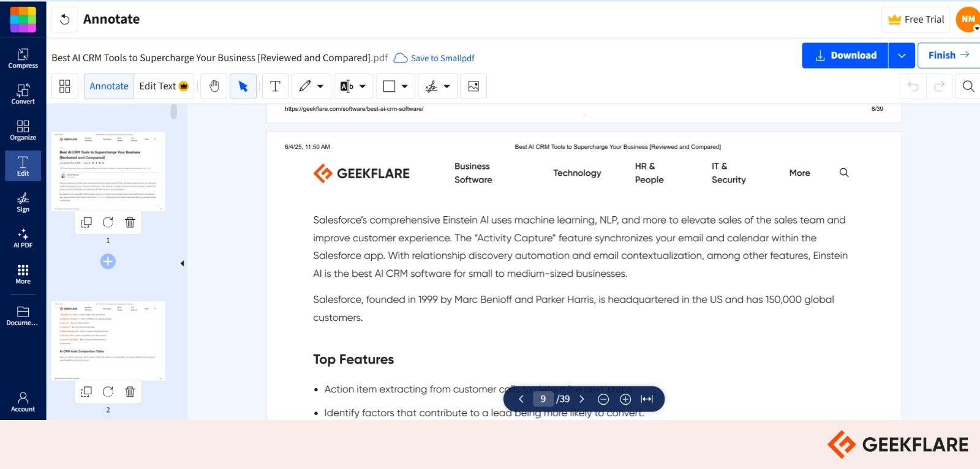Viewport: 980px width, 469px height.
Task: Select the rectangle shape tool
Action: pos(389,86)
